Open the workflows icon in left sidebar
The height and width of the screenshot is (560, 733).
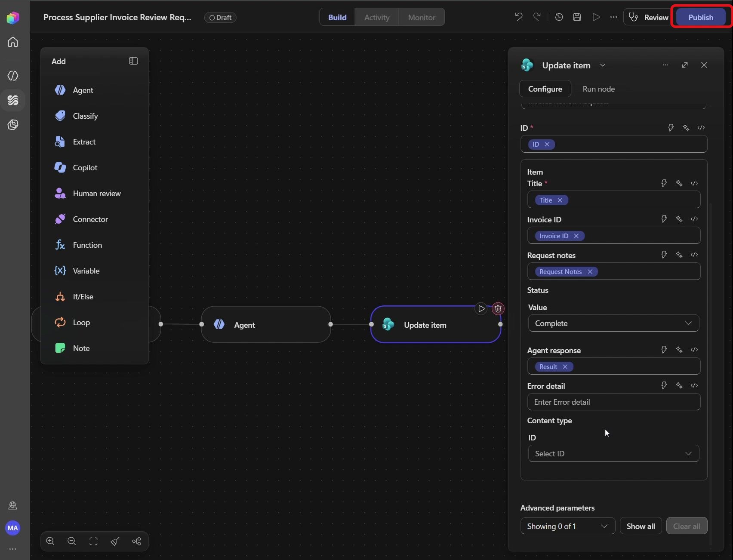(13, 100)
